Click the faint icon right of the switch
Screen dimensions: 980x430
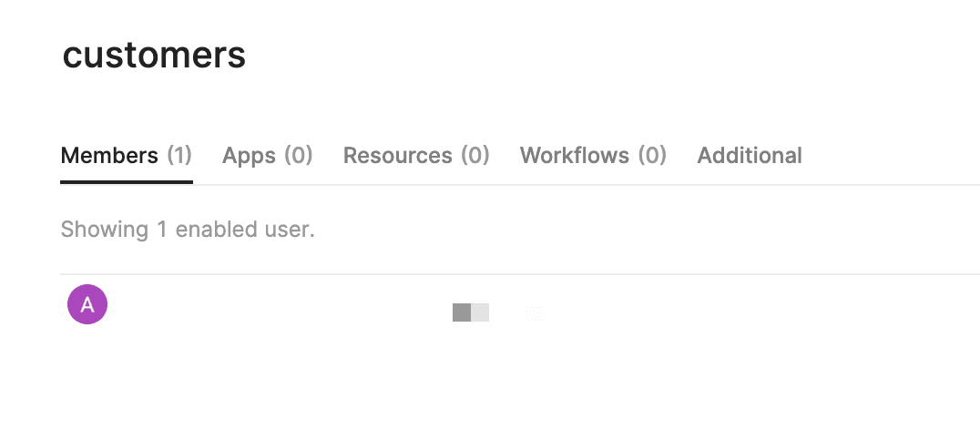click(x=535, y=313)
